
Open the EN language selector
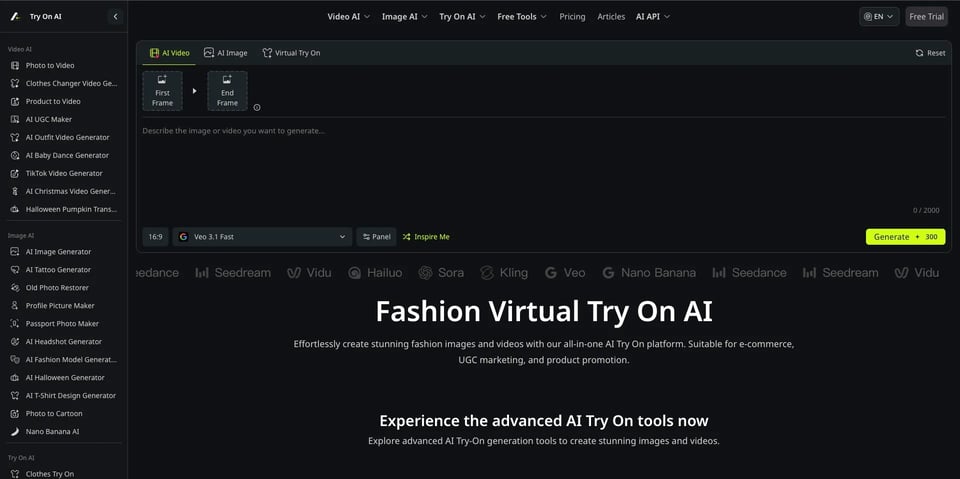(879, 17)
